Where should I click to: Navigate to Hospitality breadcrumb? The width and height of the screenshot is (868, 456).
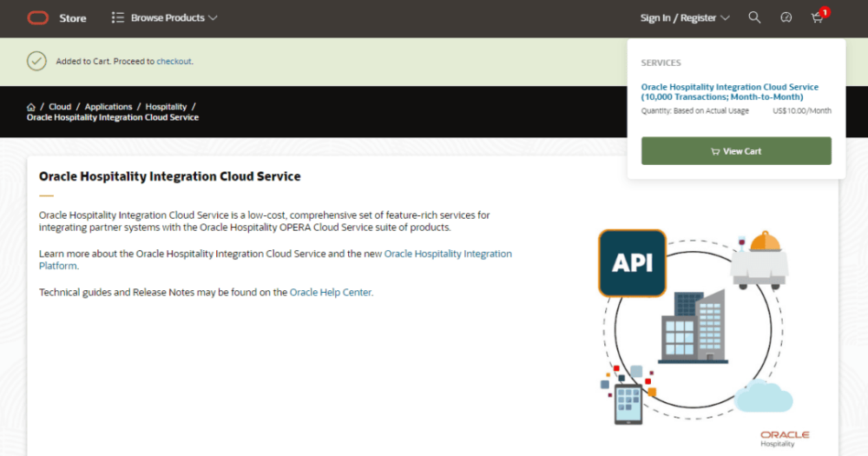166,107
